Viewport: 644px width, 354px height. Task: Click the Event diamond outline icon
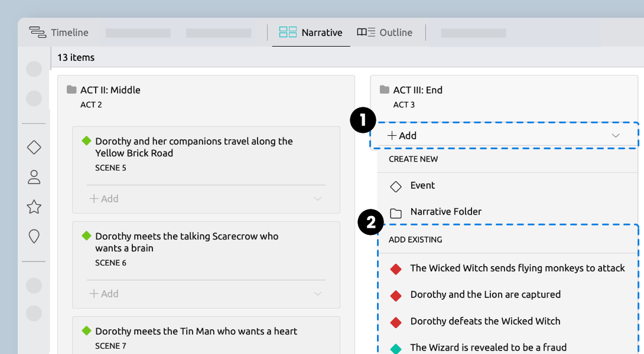pos(396,186)
